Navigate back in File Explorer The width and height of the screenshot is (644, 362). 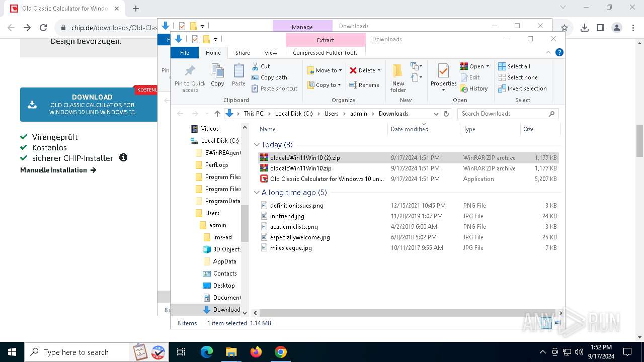coord(180,114)
